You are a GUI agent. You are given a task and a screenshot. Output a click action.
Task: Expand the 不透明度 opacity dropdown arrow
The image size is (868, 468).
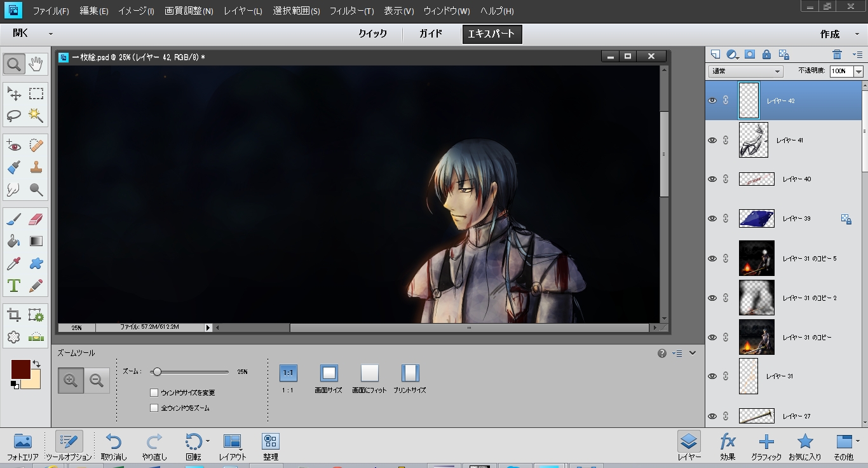pos(858,71)
